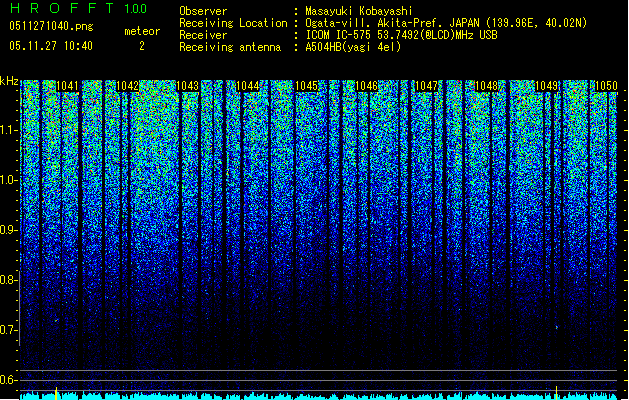Click the 1046 time marker label
629x400 pixels.
(x=367, y=86)
